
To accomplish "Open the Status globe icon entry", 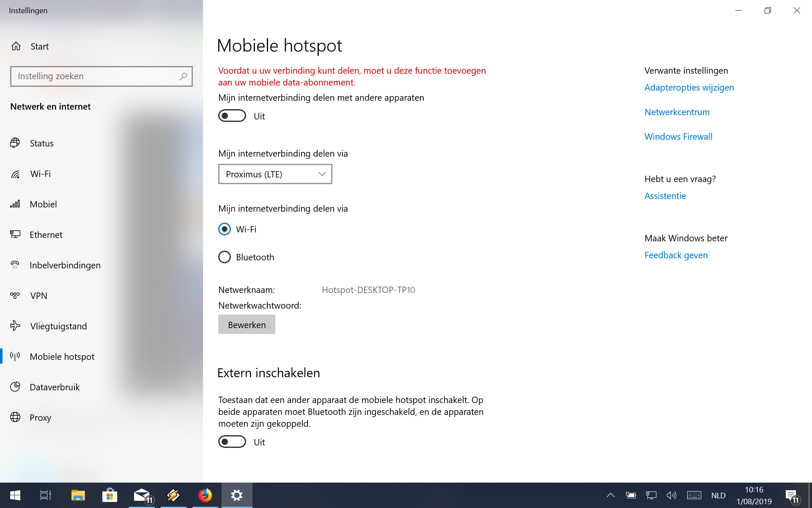I will [x=15, y=143].
